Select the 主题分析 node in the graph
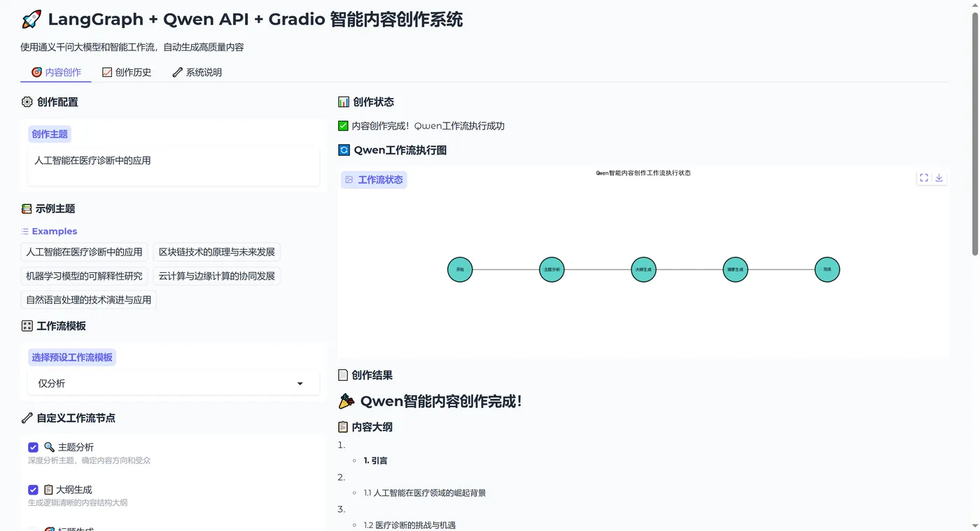This screenshot has width=980, height=531. (552, 269)
